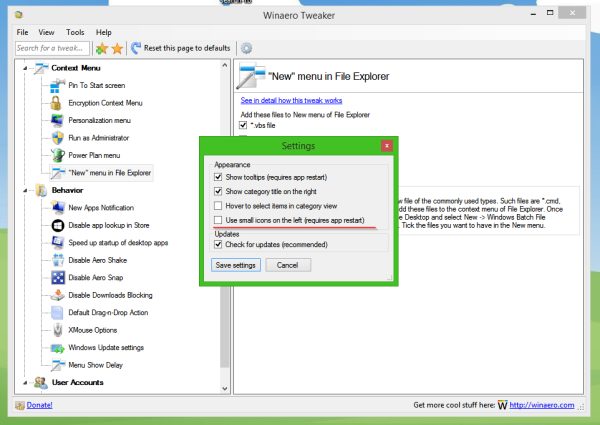Select Windows Update settings tree row
This screenshot has width=600, height=425.
pos(106,348)
